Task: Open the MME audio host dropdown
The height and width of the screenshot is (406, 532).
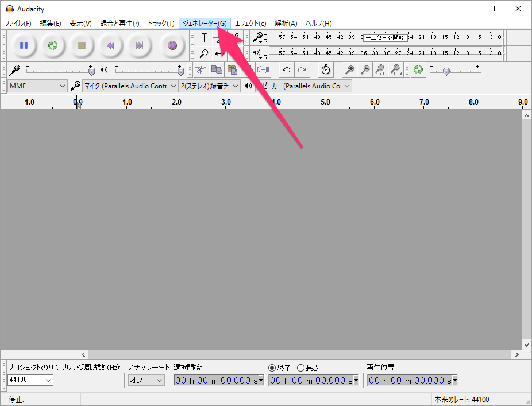Action: point(37,86)
